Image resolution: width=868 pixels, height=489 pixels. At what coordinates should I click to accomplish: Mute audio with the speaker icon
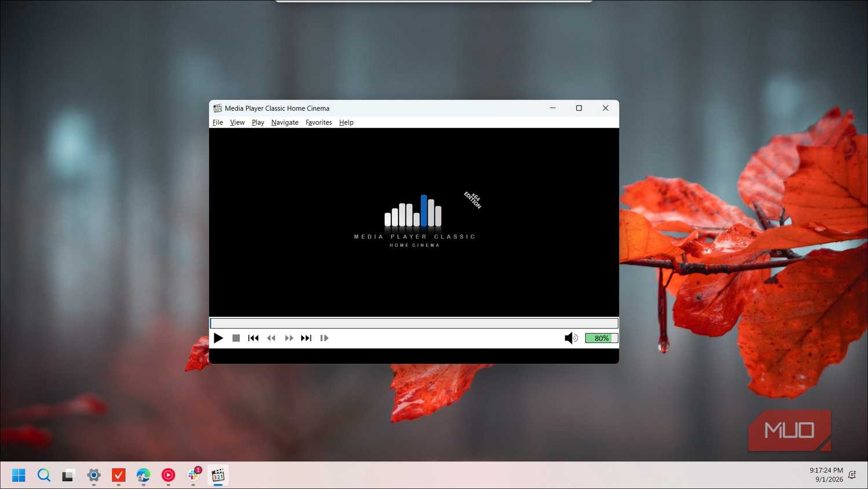571,338
